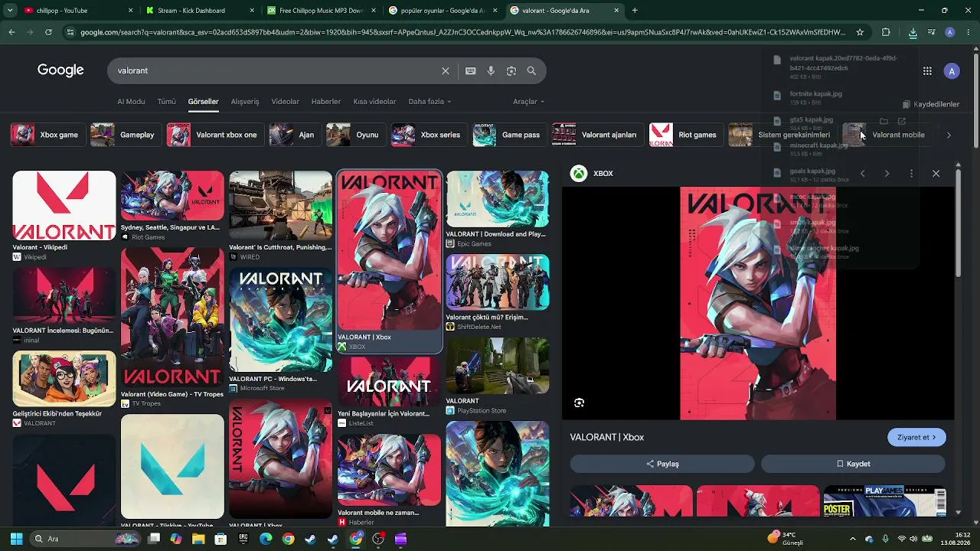Open the Epic Games VALORANT image result
The height and width of the screenshot is (551, 980).
[x=498, y=209]
